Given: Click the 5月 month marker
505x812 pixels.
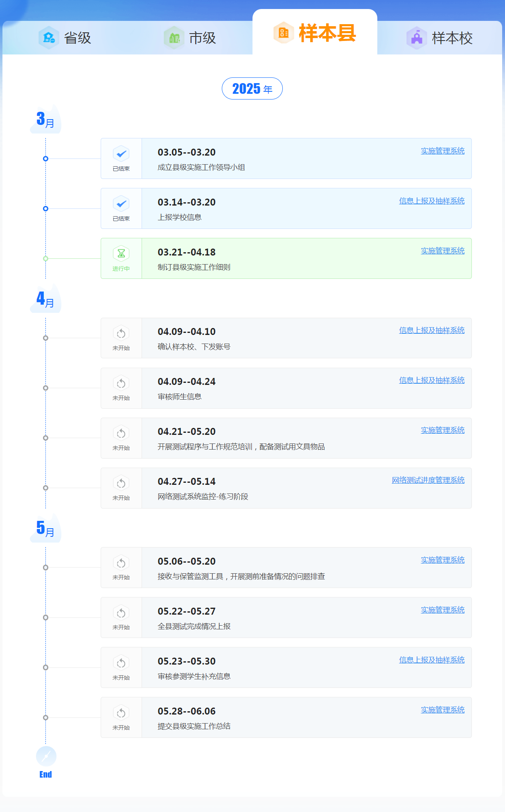Looking at the screenshot, I should (x=45, y=528).
